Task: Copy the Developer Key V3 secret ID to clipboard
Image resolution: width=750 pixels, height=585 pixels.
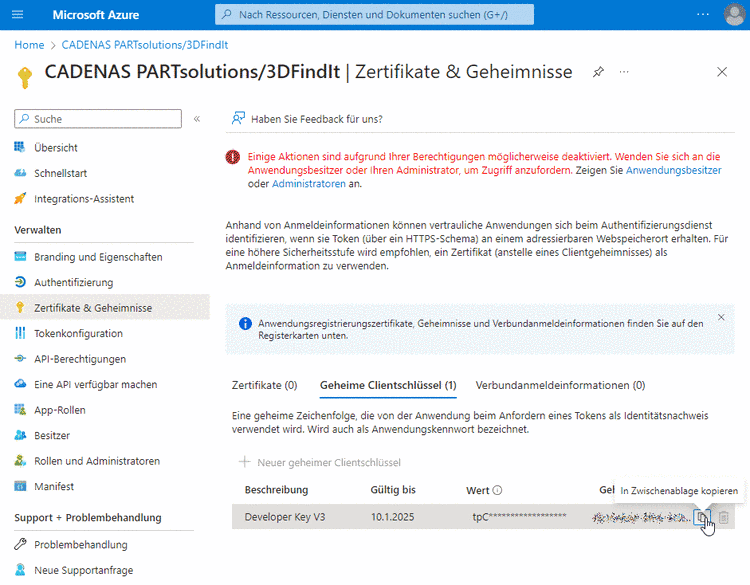Action: (702, 517)
